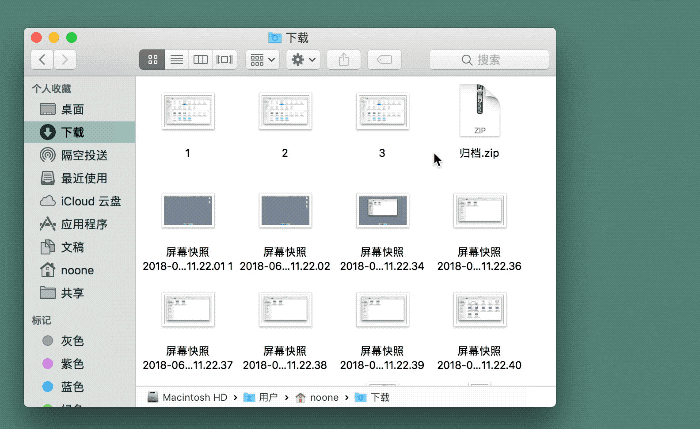Switch to column view mode
Screen dimensions: 700x429
[201, 60]
